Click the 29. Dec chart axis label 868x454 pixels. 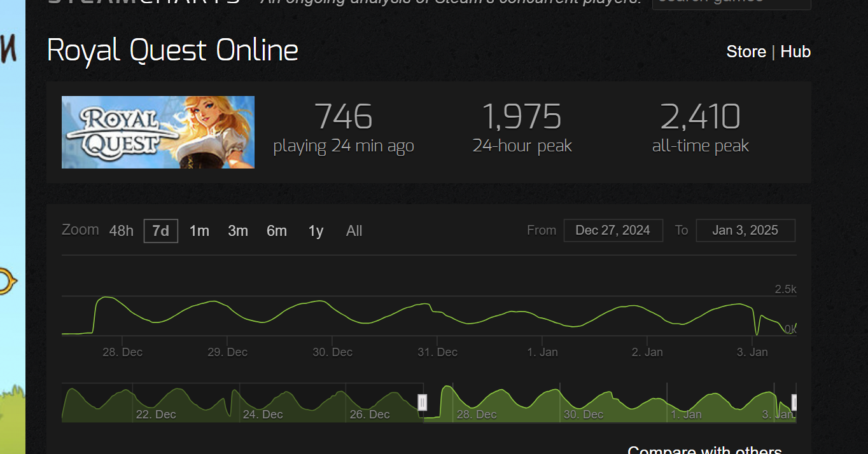pos(227,352)
